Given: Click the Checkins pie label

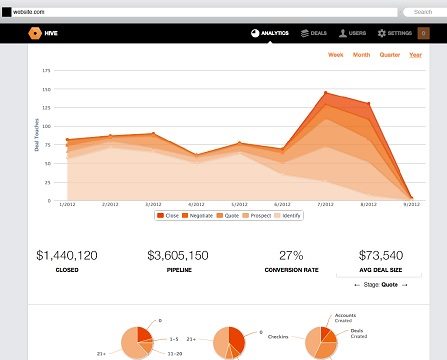Looking at the screenshot, I should [278, 337].
